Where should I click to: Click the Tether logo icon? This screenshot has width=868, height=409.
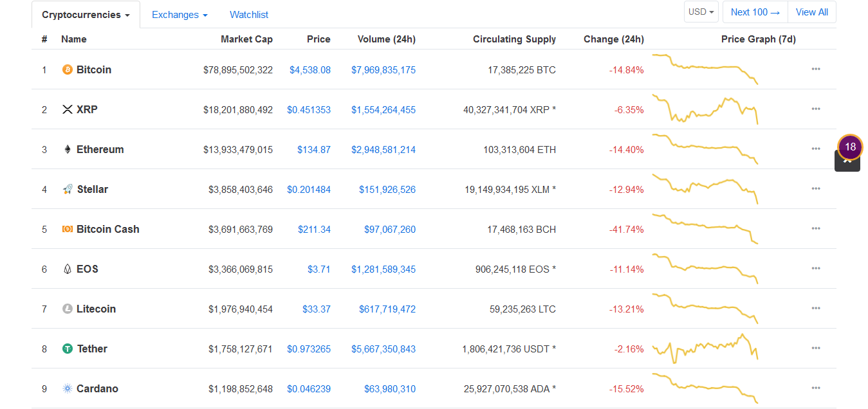pos(67,349)
